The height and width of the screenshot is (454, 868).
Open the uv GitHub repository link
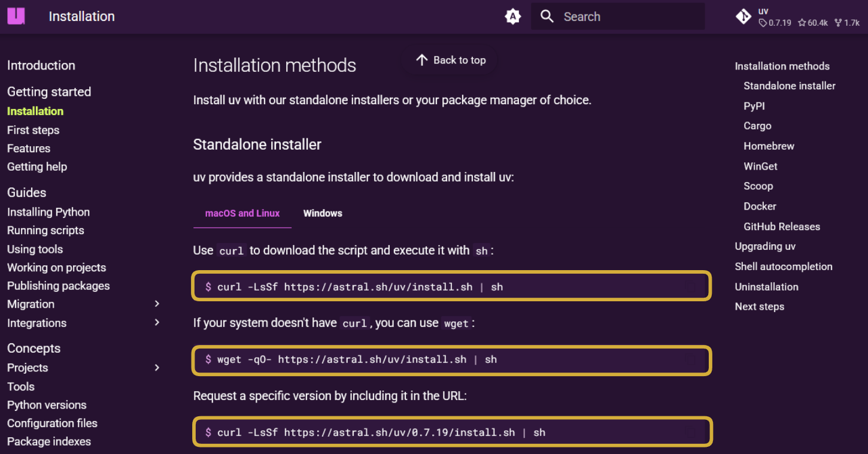797,17
